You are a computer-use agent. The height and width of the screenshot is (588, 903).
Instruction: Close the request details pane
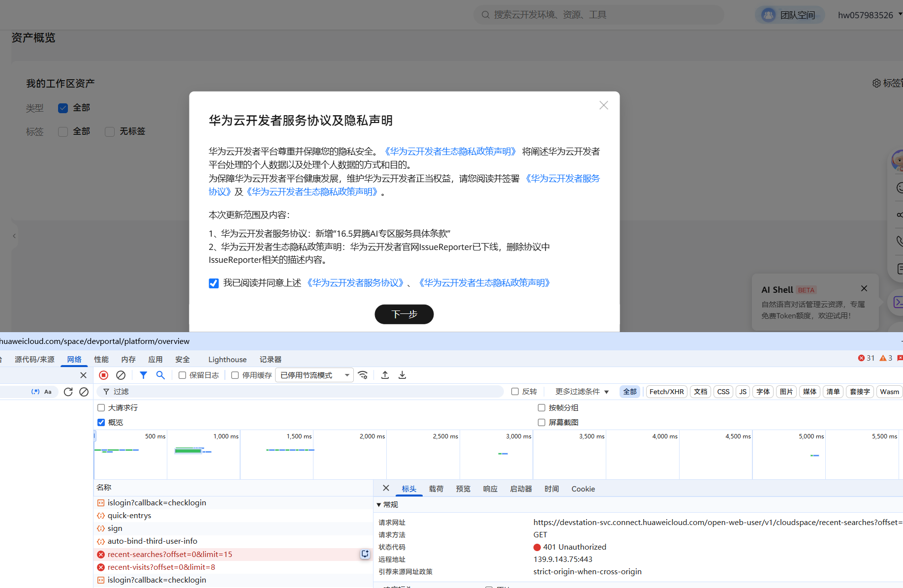point(386,488)
